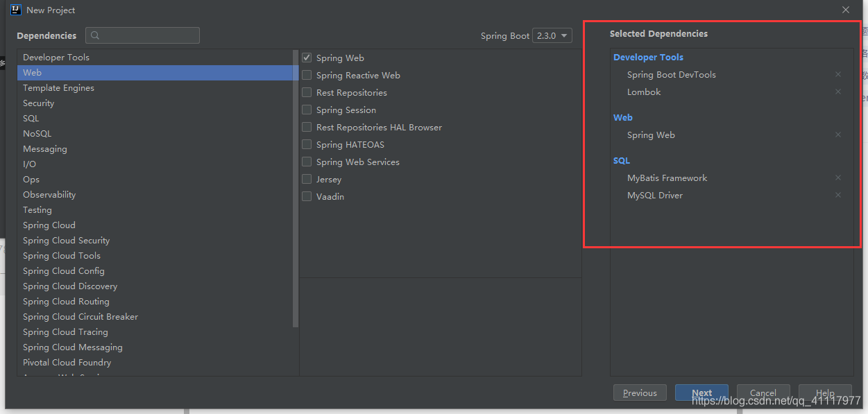
Task: Select the Spring Cloud category
Action: 155,225
